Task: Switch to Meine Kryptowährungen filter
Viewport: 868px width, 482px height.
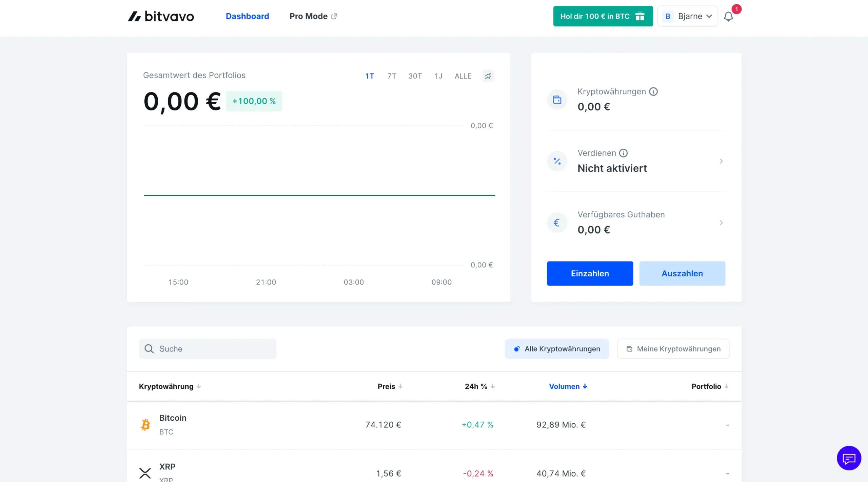Action: (673, 349)
